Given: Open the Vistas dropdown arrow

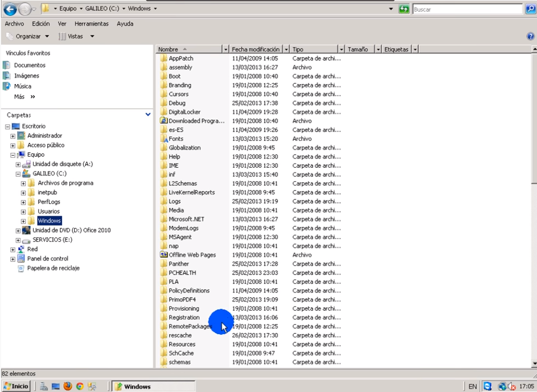Looking at the screenshot, I should (x=92, y=36).
